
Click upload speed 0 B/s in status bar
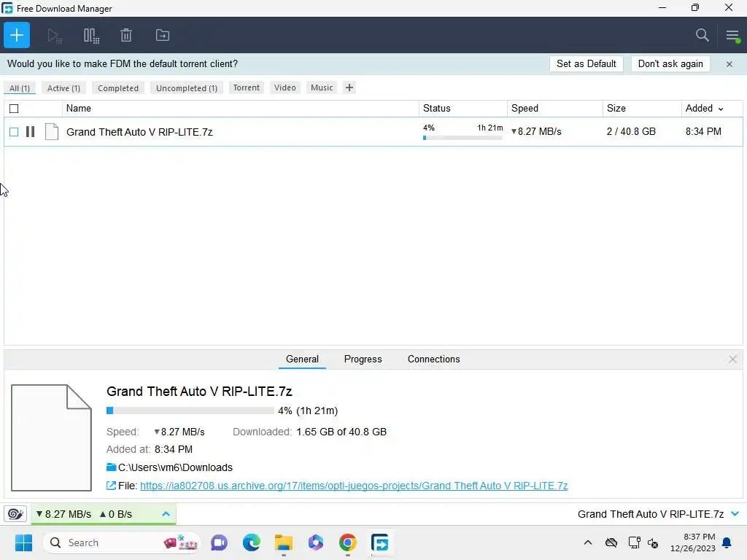click(116, 514)
